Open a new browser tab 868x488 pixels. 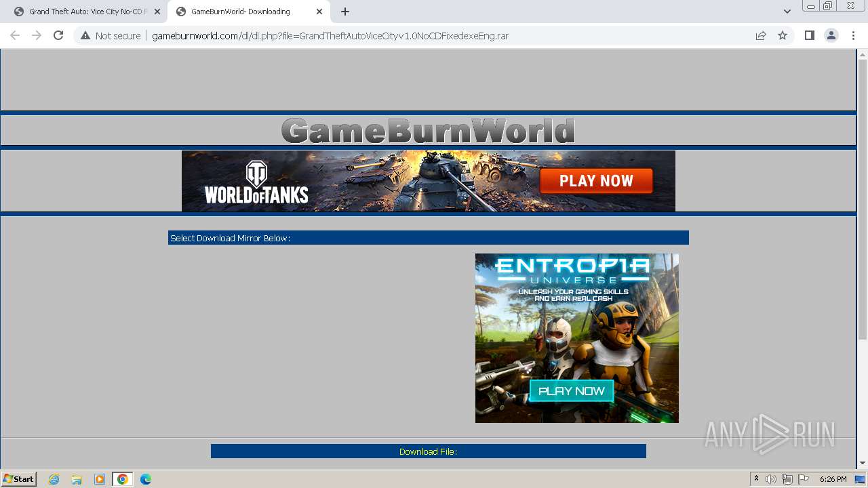pyautogui.click(x=345, y=12)
